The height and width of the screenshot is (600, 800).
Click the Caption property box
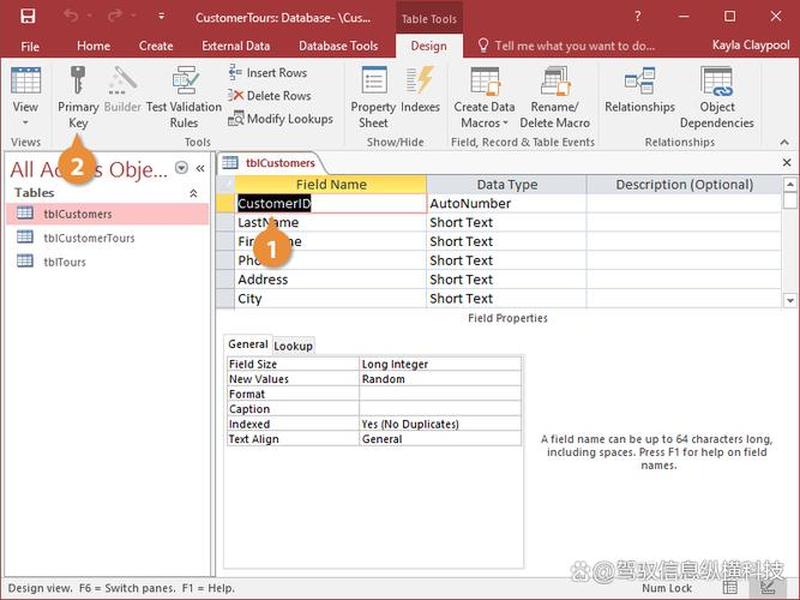pyautogui.click(x=440, y=409)
